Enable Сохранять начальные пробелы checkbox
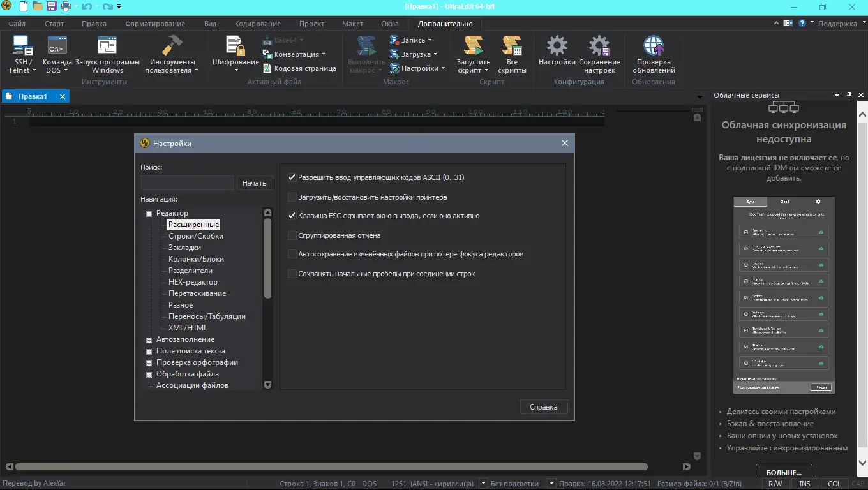The height and width of the screenshot is (490, 868). (x=292, y=274)
